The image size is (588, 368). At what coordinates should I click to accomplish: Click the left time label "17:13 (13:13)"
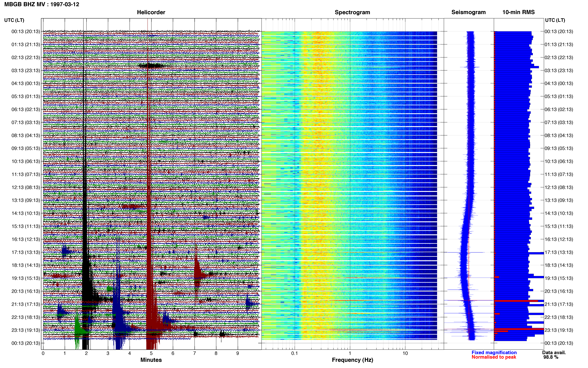[x=26, y=252]
